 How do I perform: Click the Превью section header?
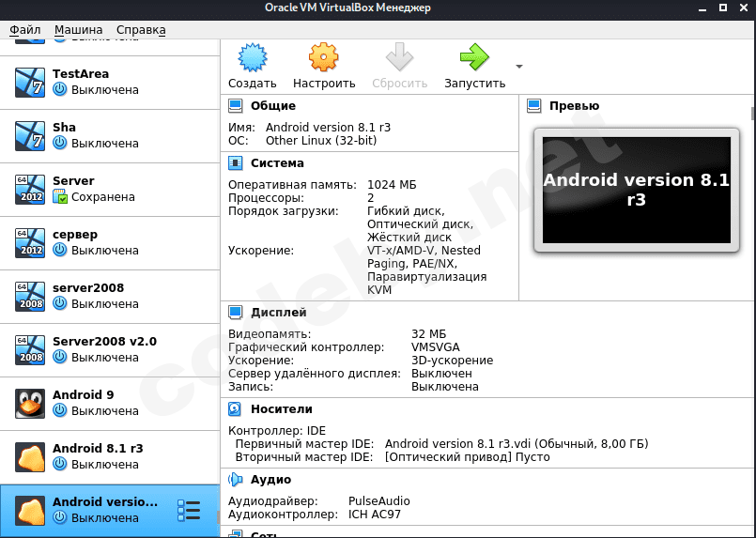click(x=574, y=105)
